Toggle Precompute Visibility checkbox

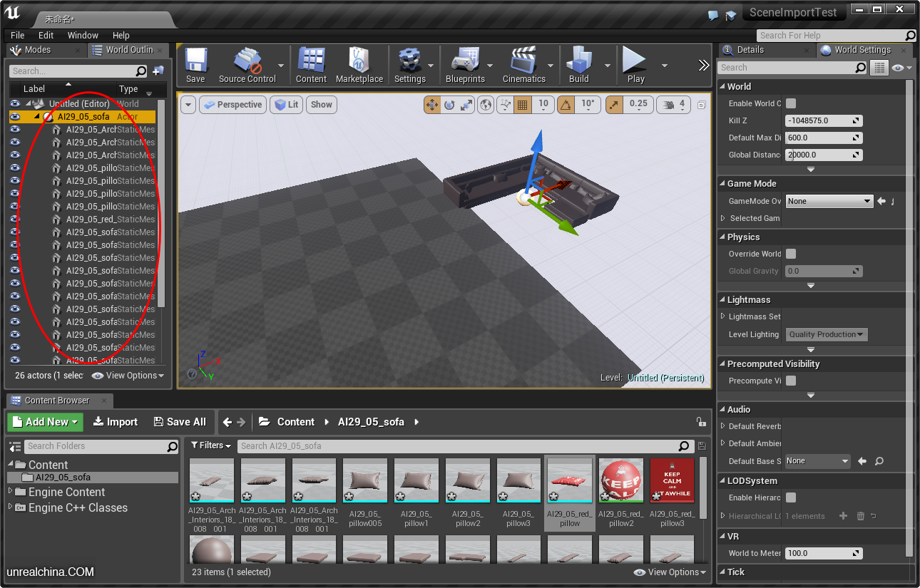(x=791, y=381)
